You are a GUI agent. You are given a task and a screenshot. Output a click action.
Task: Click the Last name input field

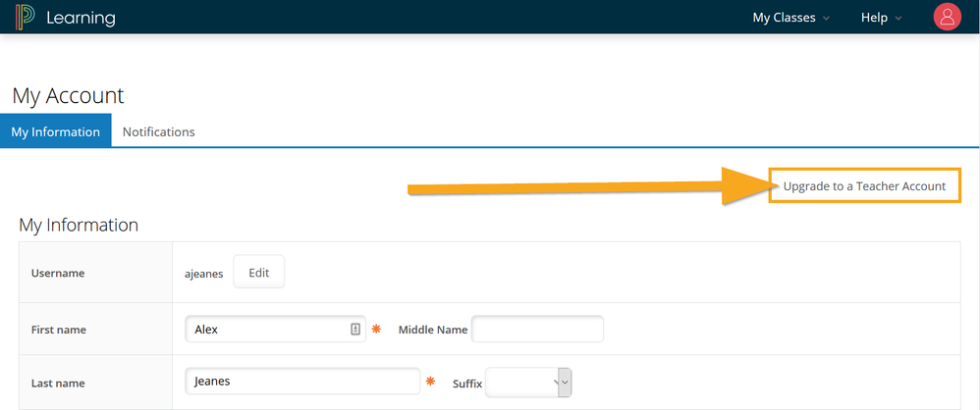[x=302, y=381]
